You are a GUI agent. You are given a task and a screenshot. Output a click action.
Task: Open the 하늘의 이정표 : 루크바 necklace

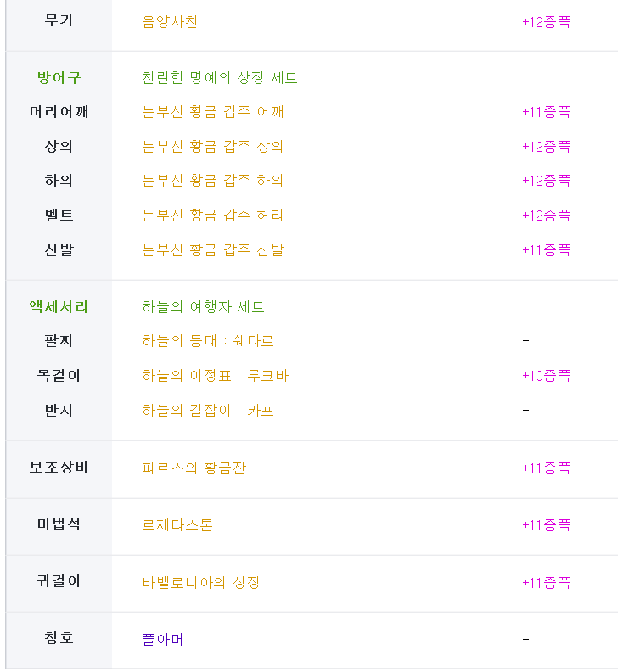click(216, 376)
